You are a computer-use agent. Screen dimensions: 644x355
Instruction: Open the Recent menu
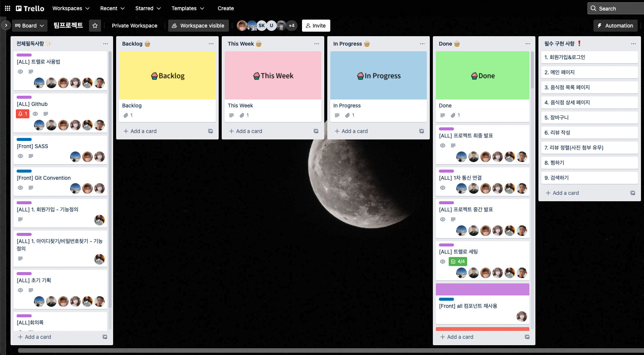coord(112,8)
